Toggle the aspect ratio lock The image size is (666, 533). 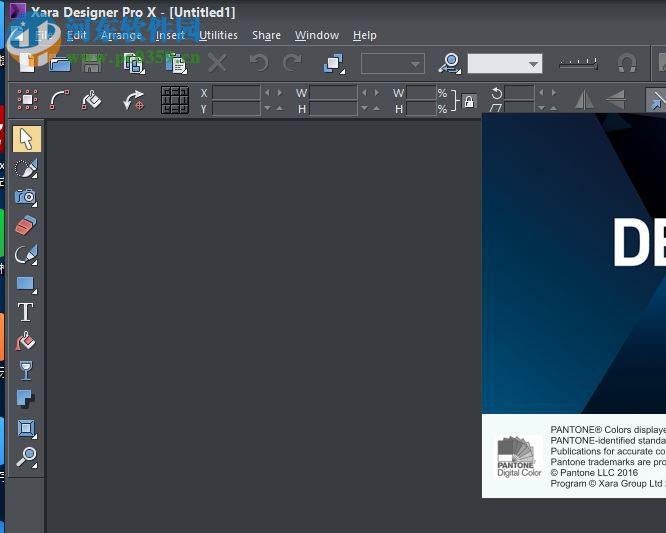[x=469, y=101]
